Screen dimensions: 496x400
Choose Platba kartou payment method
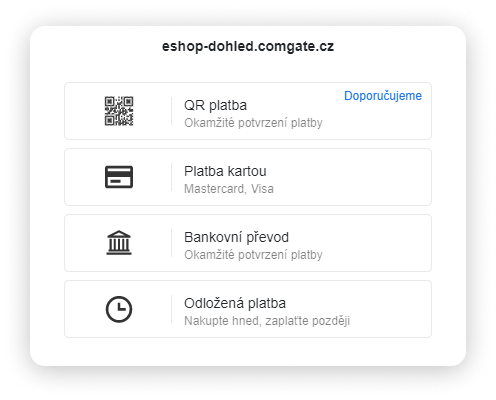(x=248, y=177)
